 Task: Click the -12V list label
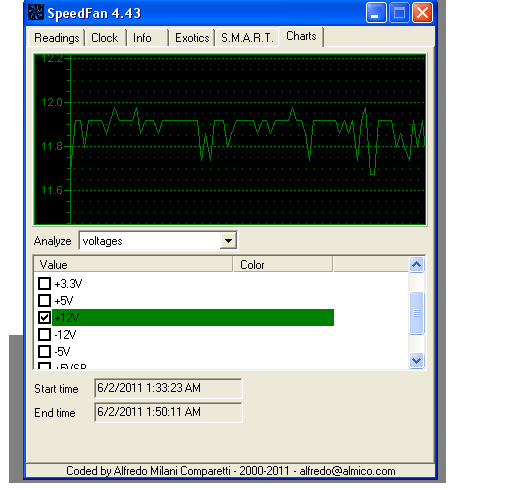(x=65, y=334)
